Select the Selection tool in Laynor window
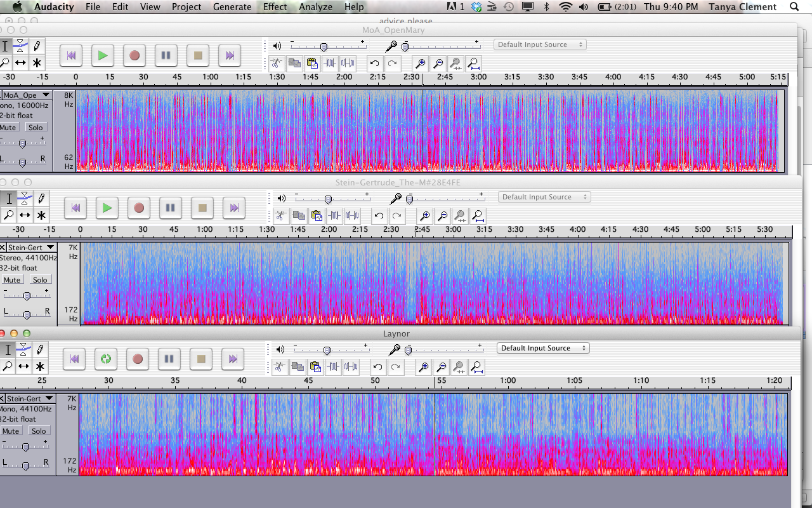The height and width of the screenshot is (508, 812). (x=8, y=350)
